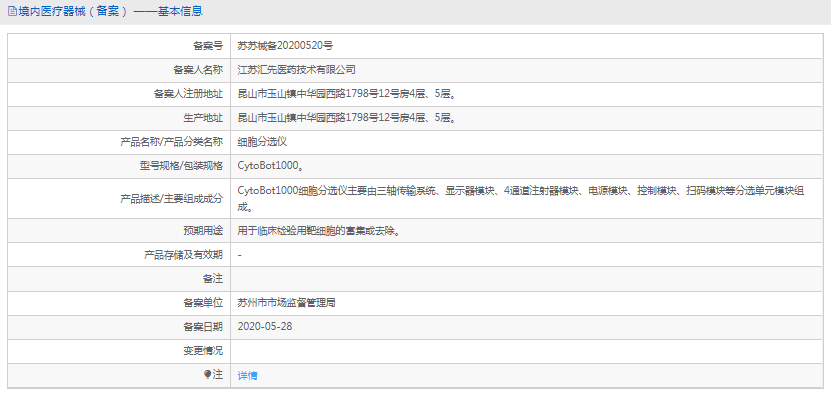Open the 详情 link

click(x=247, y=376)
